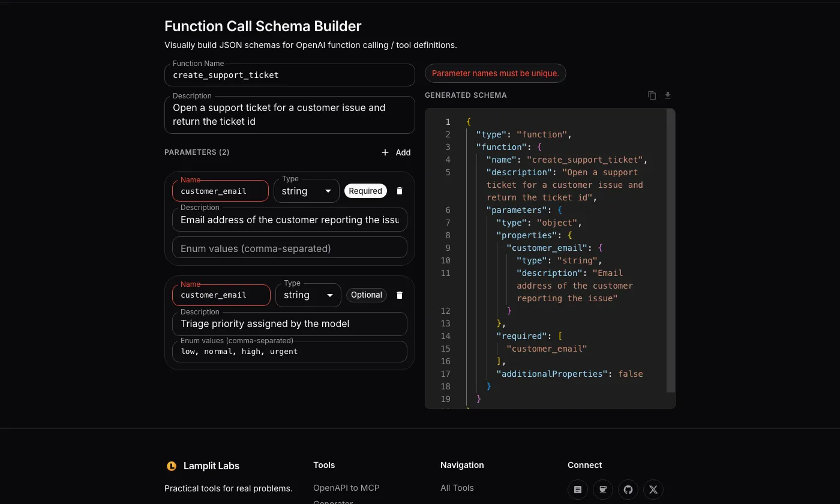Image resolution: width=840 pixels, height=504 pixels.
Task: Click the Connect footer heading
Action: click(585, 465)
